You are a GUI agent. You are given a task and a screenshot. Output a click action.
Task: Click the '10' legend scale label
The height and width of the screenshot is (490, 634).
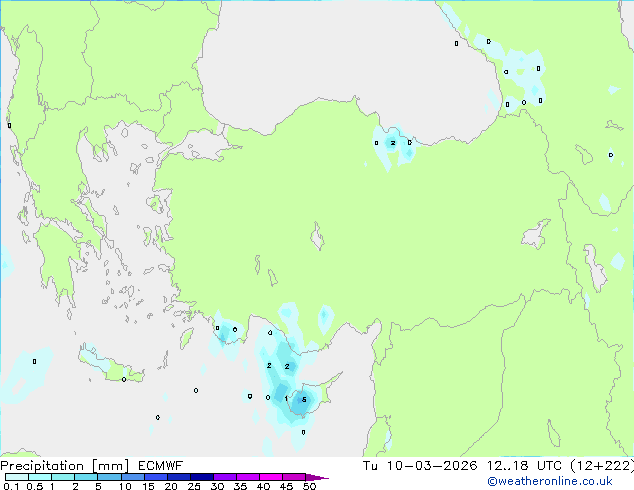[x=125, y=486]
